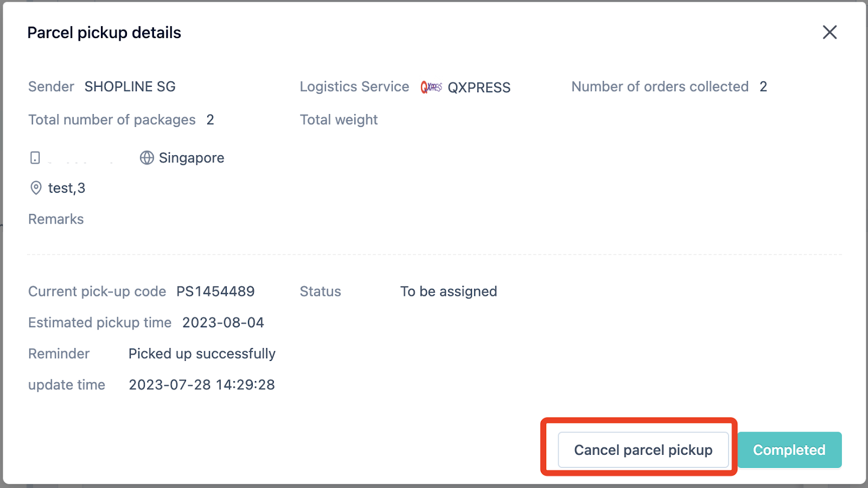Screen dimensions: 868x488
Task: Click the address text test,3
Action: coord(67,188)
